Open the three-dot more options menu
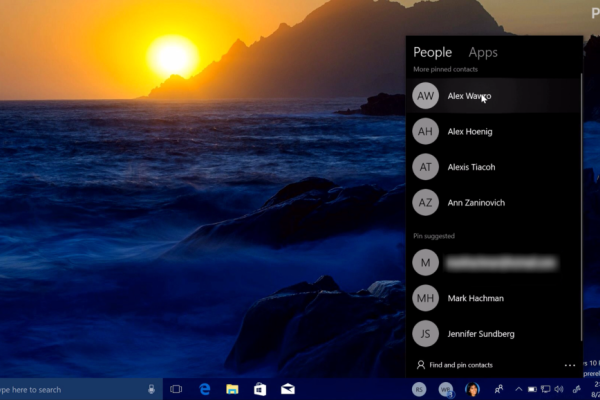The height and width of the screenshot is (400, 600). pos(570,365)
